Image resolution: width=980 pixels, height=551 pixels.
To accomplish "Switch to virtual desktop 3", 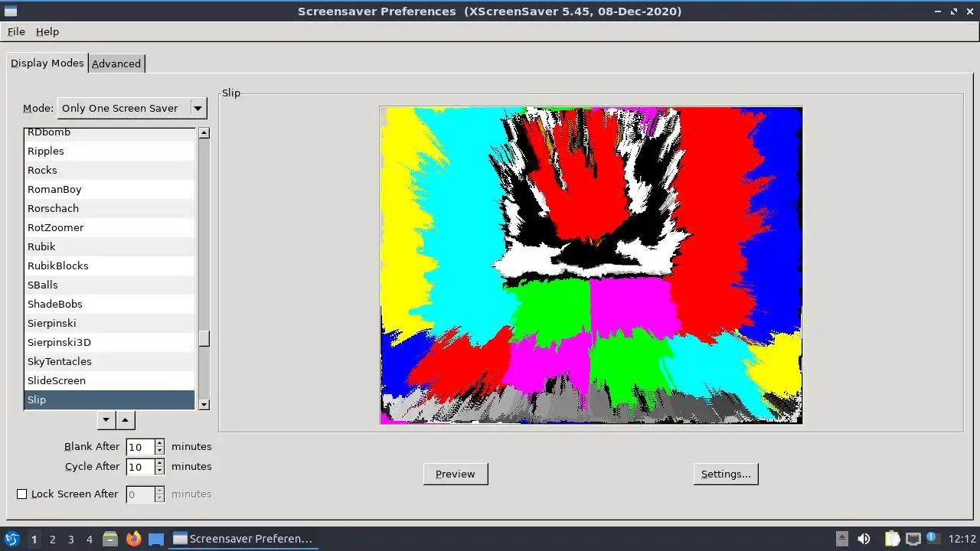I will (x=70, y=539).
